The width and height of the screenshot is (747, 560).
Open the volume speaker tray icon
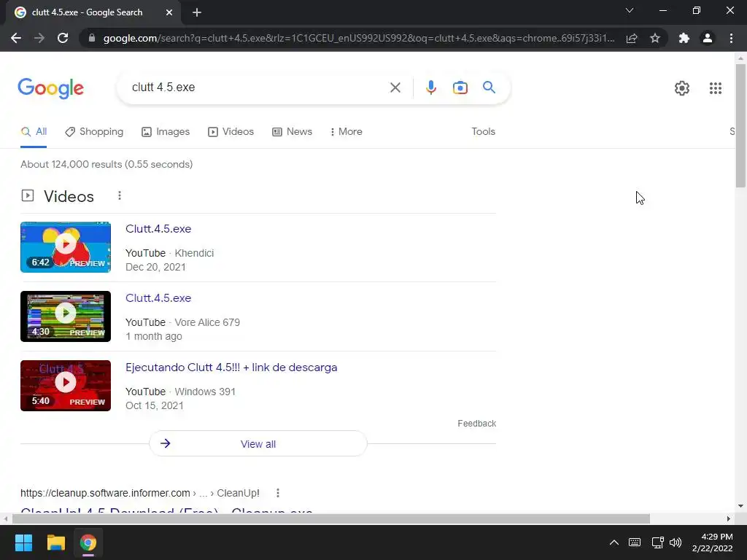point(676,542)
